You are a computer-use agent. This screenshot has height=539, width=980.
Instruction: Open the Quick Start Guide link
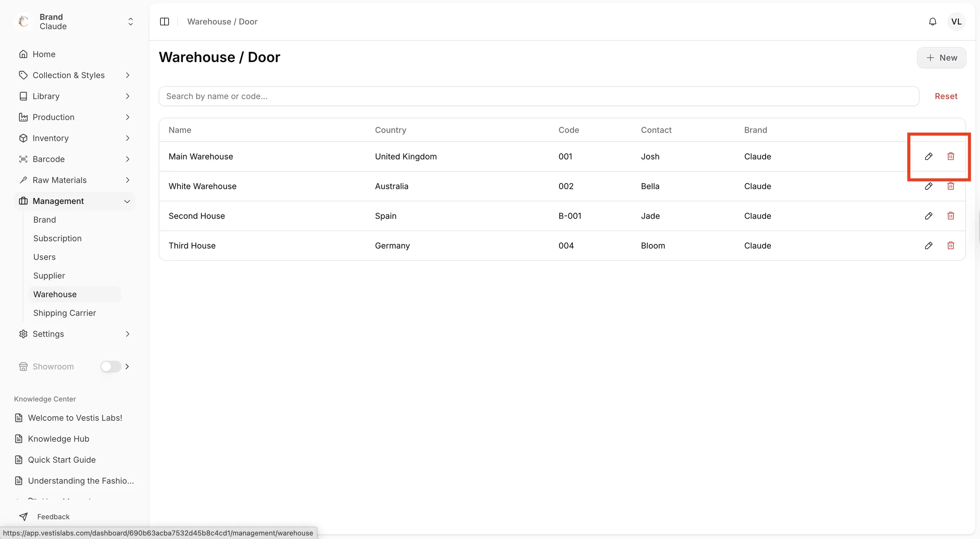click(x=62, y=460)
